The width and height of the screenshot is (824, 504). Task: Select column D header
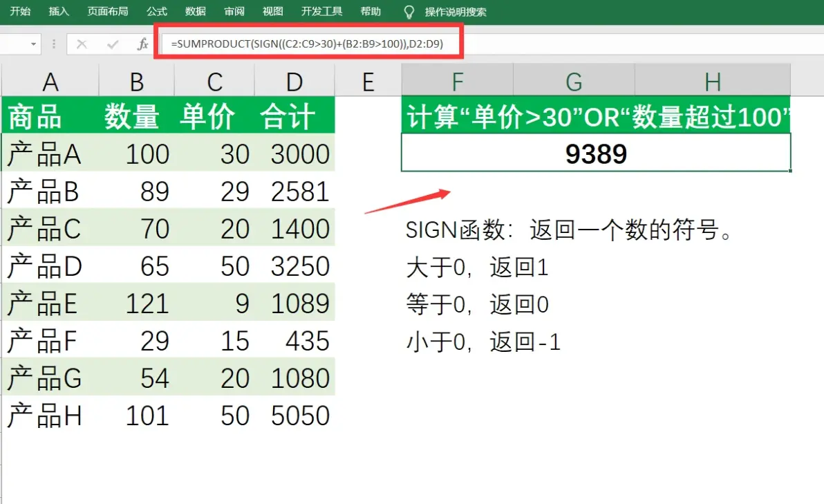coord(294,82)
